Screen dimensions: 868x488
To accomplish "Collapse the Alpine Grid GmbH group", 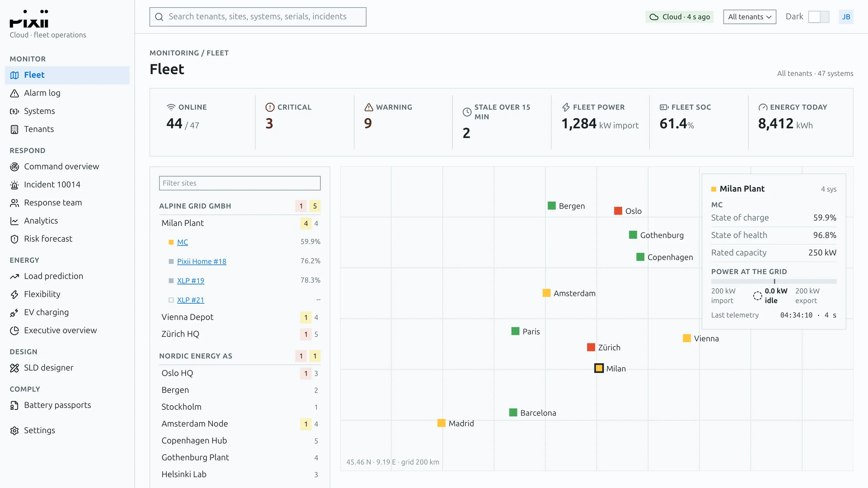I will tap(240, 206).
